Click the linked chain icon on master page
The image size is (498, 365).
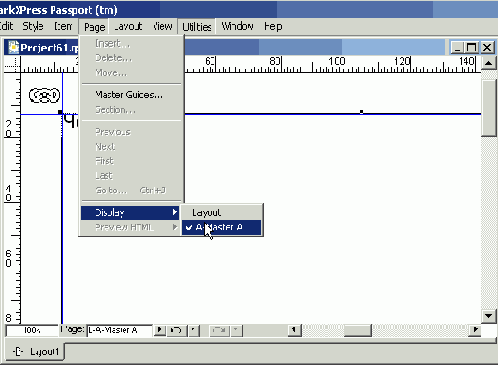[44, 96]
